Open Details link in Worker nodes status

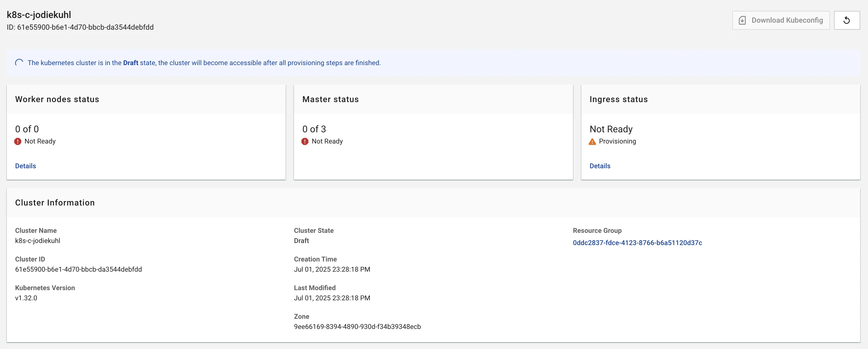click(26, 166)
